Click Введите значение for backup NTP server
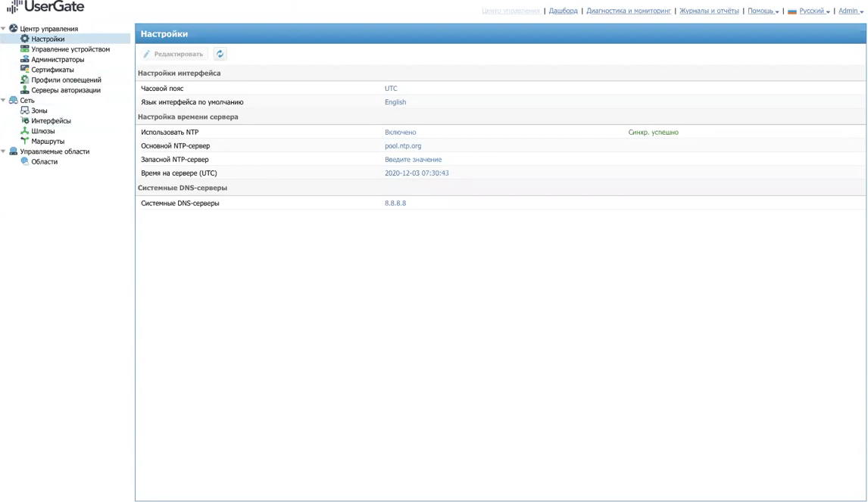Viewport: 868px width, 502px height. pyautogui.click(x=413, y=160)
